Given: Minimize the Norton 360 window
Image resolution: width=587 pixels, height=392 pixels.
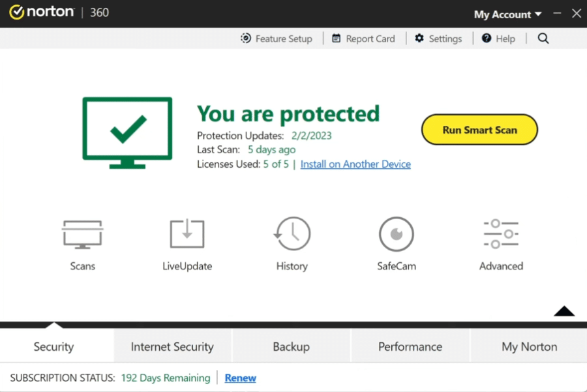Looking at the screenshot, I should (x=557, y=14).
